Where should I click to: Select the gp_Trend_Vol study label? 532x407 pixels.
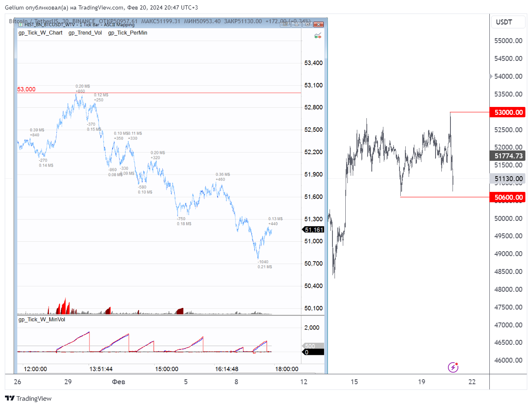click(85, 33)
